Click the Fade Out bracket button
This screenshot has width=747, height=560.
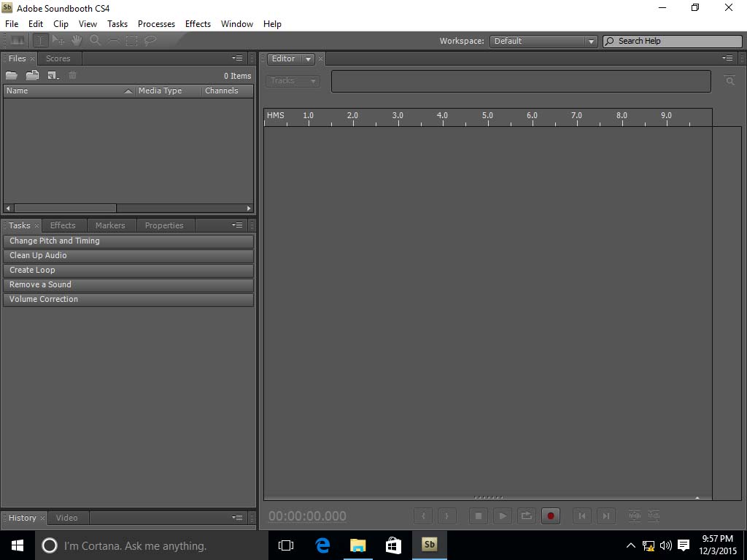(x=446, y=516)
